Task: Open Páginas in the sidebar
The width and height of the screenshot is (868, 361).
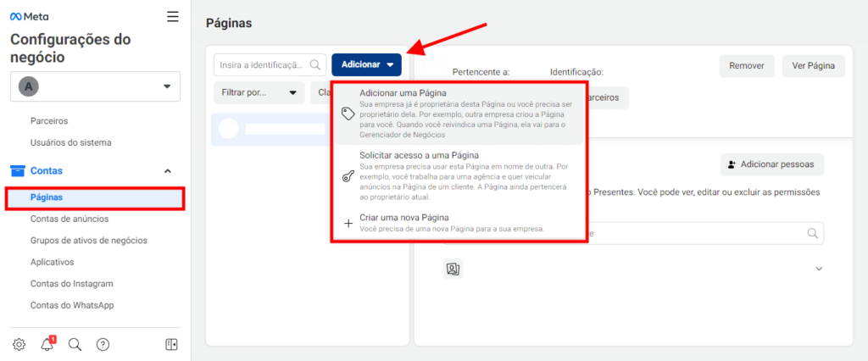Action: click(x=95, y=197)
